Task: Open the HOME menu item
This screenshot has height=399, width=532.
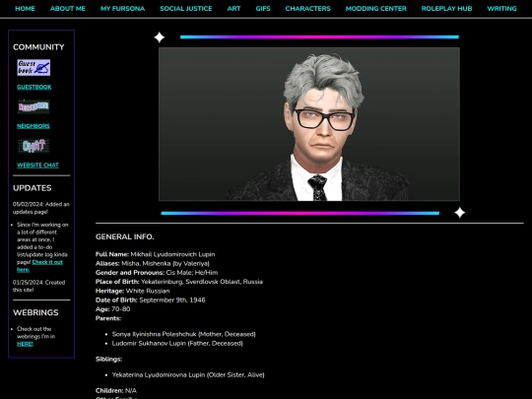Action: (x=25, y=9)
